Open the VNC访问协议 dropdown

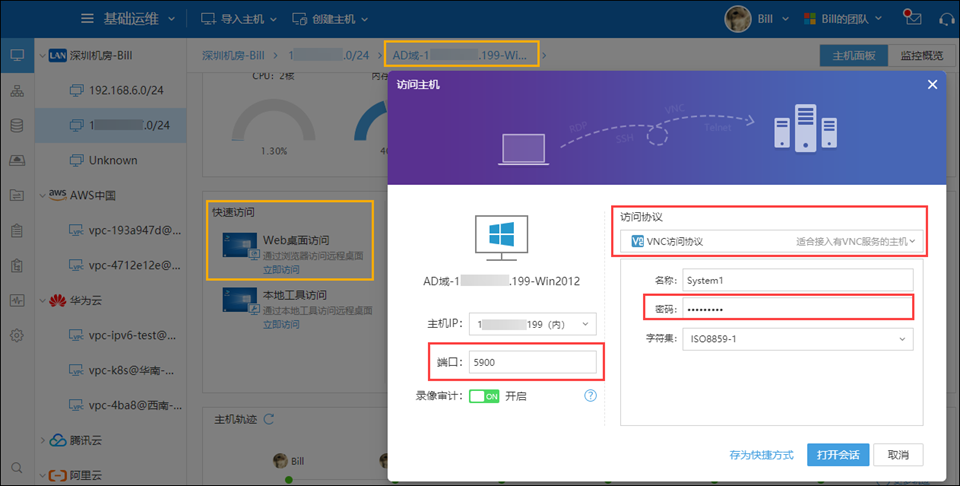(x=768, y=241)
